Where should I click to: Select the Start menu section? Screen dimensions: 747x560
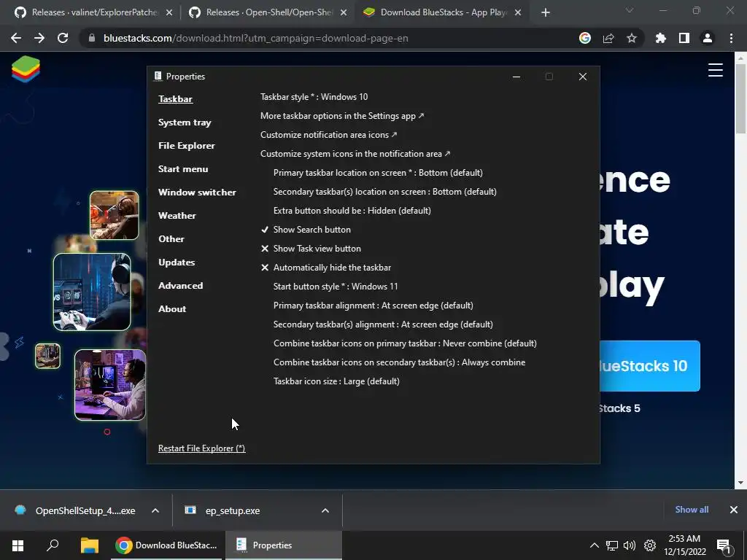coord(183,169)
